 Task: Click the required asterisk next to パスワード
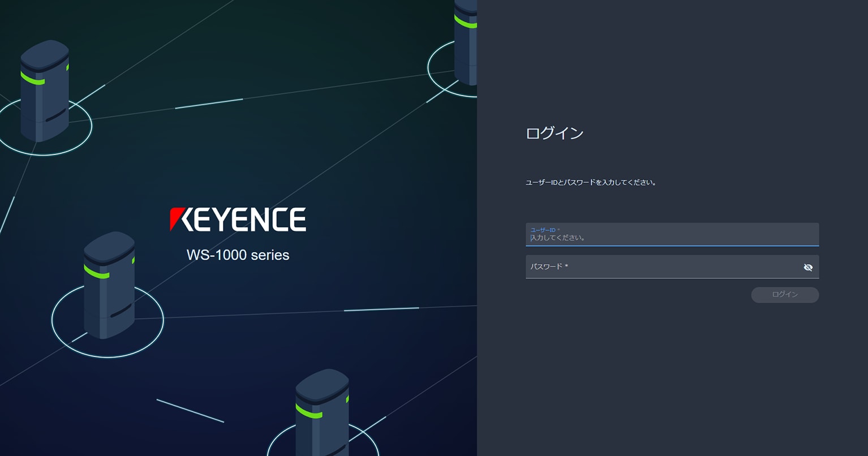566,266
